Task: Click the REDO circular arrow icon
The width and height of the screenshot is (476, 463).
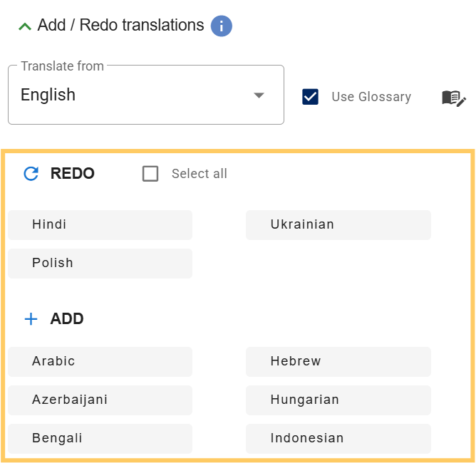Action: pos(31,174)
